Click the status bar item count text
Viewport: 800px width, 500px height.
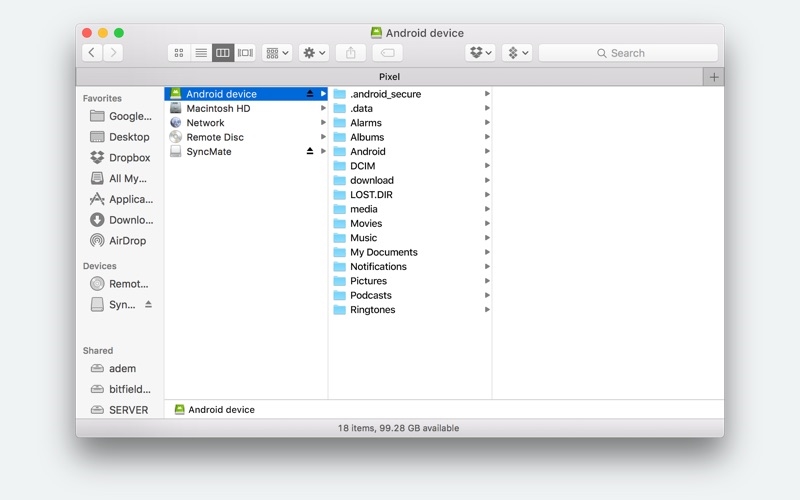tap(398, 428)
